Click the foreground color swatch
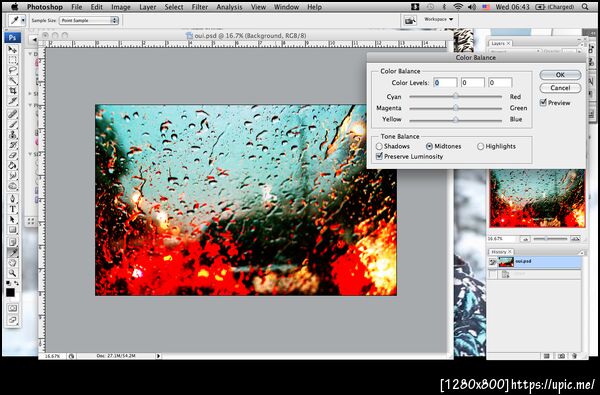The height and width of the screenshot is (395, 600). coord(10,292)
